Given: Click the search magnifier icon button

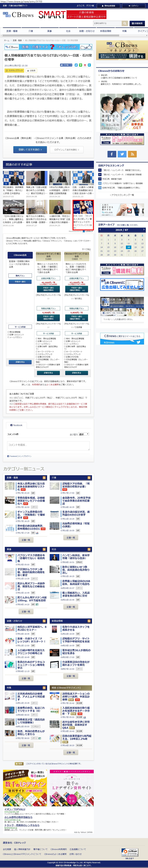Looking at the screenshot, I should tap(125, 23).
